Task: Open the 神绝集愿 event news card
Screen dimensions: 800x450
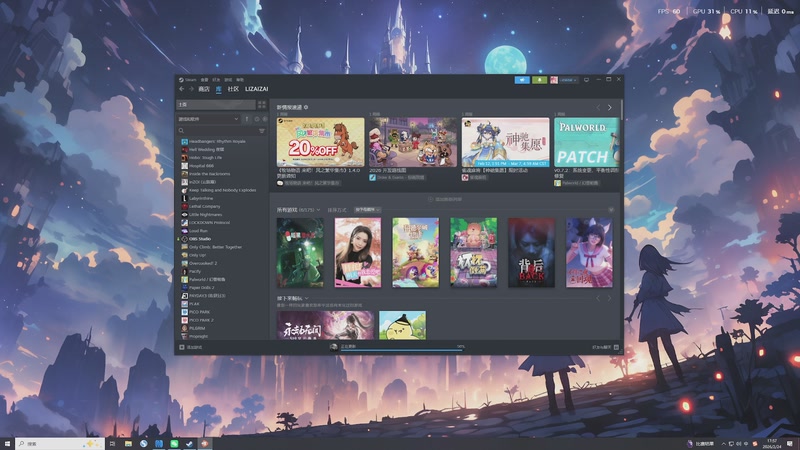Action: pos(505,142)
